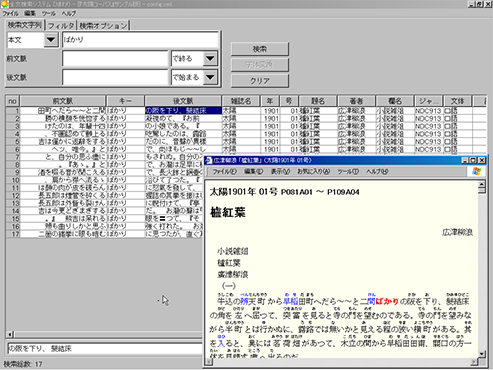Viewport: 493px width, 370px height.
Task: Switch to the 検索オプション tab
Action: (103, 26)
